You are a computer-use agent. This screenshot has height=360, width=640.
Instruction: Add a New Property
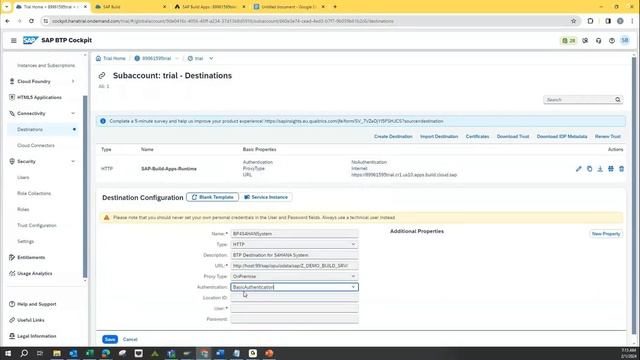pos(606,234)
